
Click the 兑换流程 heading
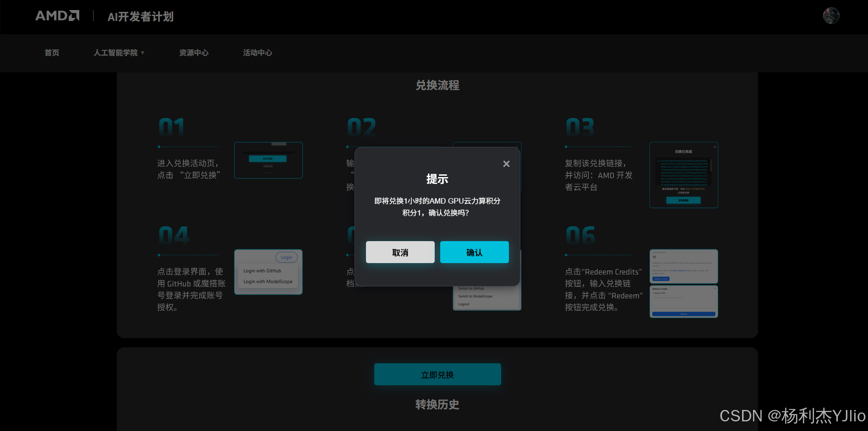tap(437, 85)
